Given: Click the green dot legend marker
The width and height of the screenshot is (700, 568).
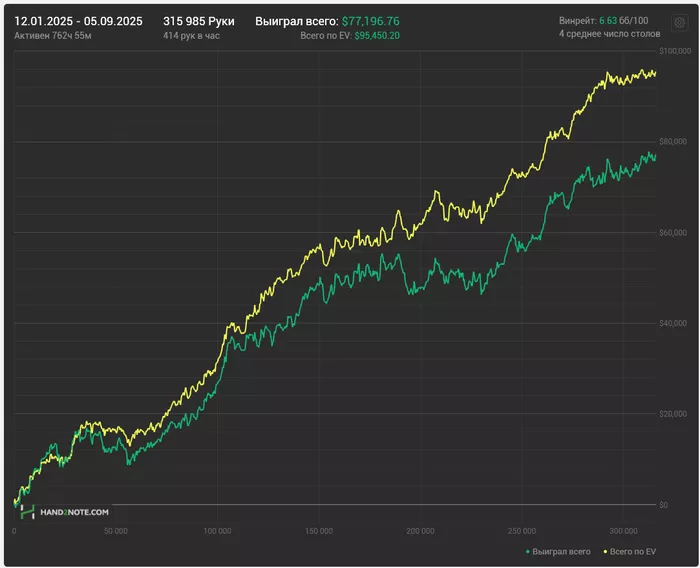Looking at the screenshot, I should [527, 551].
